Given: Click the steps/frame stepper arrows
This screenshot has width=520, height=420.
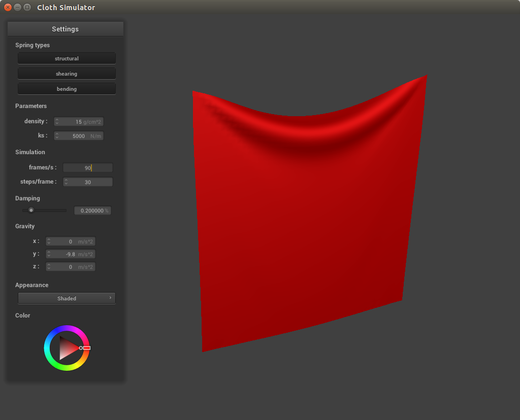Looking at the screenshot, I should coord(66,182).
